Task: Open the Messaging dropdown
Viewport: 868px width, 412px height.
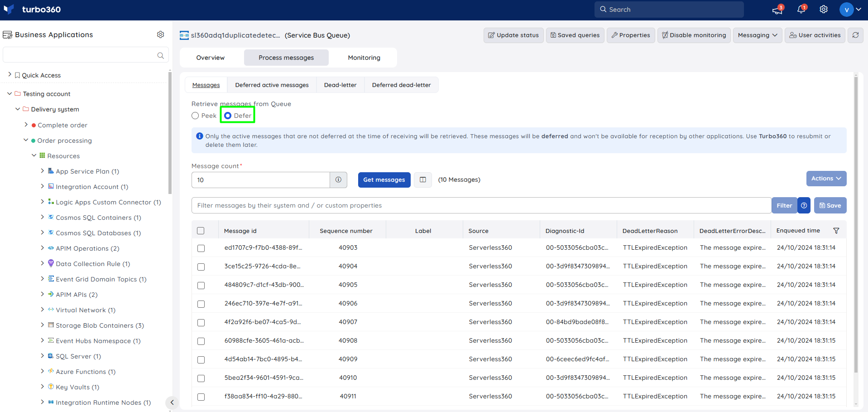Action: click(x=757, y=35)
